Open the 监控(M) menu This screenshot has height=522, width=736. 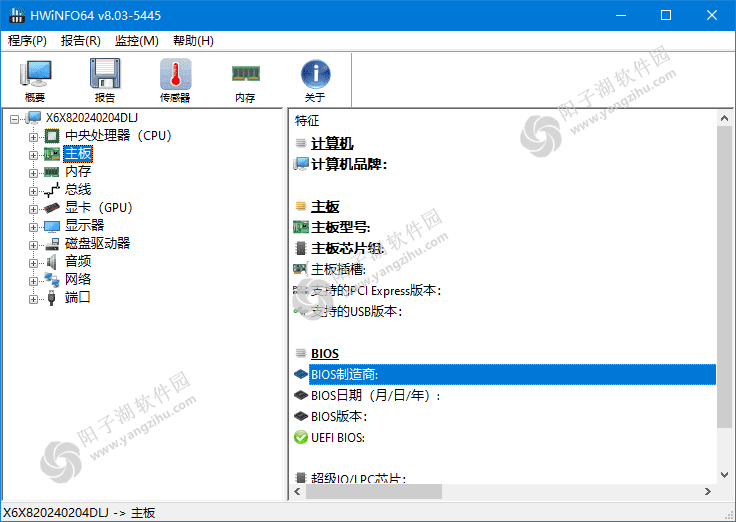click(137, 41)
